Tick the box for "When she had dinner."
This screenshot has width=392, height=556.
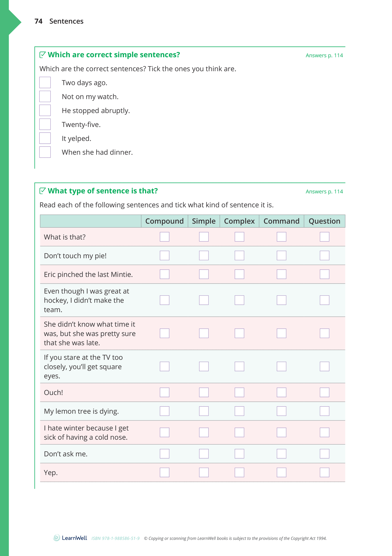point(45,152)
